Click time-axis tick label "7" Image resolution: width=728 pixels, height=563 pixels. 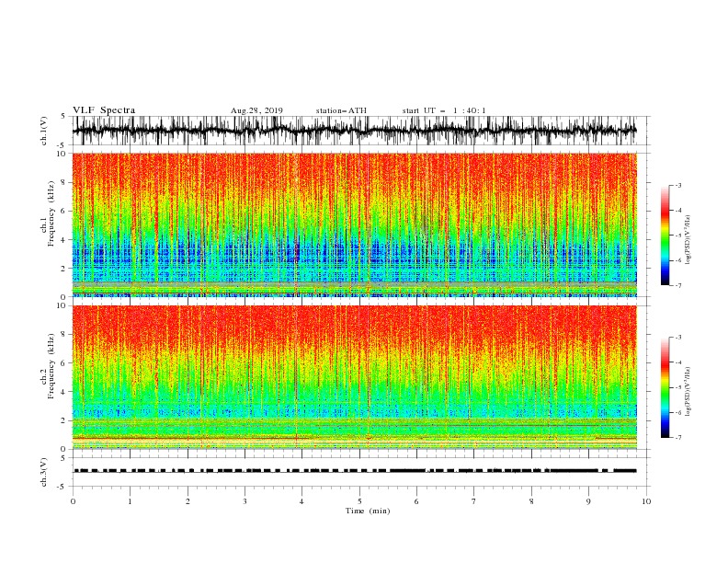[474, 501]
